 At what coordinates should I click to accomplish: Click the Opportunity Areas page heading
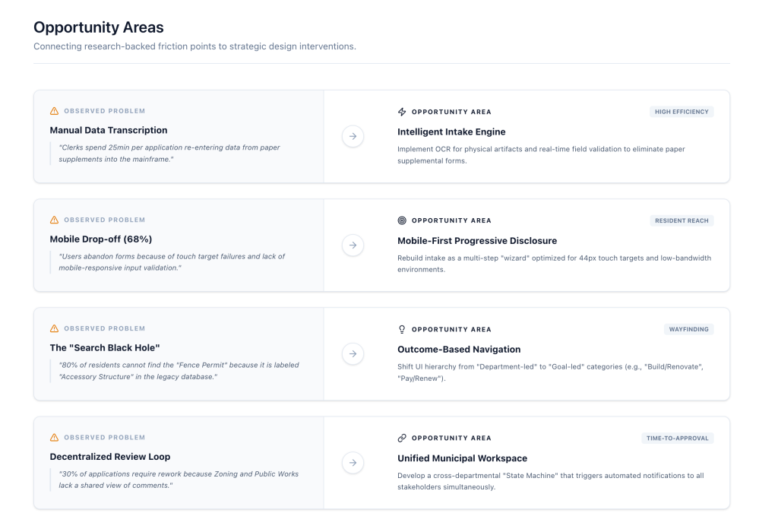coord(98,27)
